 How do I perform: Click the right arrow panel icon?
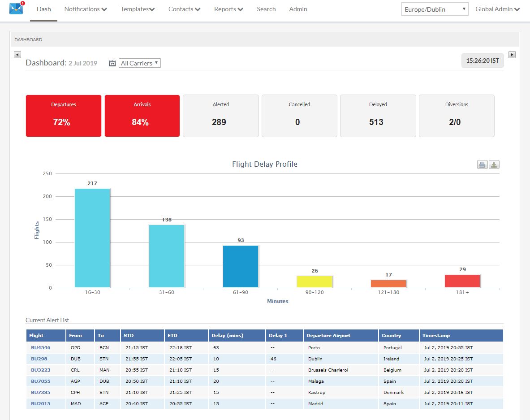point(512,55)
